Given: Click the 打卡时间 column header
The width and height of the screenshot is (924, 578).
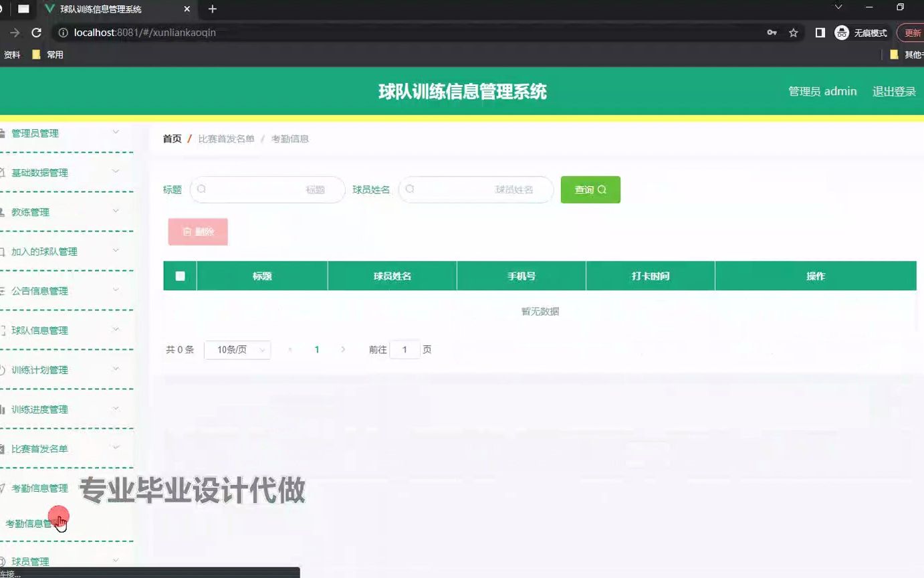Looking at the screenshot, I should 651,276.
